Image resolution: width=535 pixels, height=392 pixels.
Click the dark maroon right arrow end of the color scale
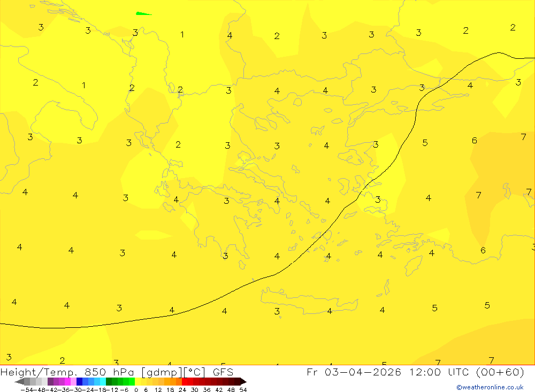tap(243, 382)
